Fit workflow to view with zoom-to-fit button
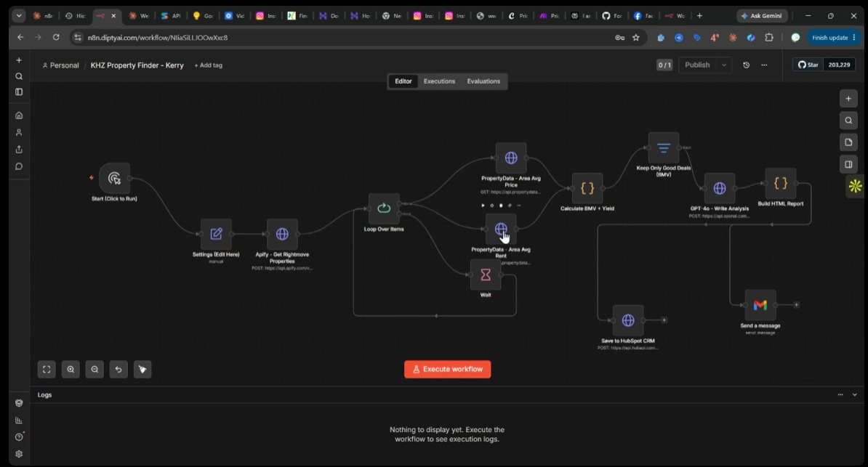This screenshot has height=467, width=868. pyautogui.click(x=47, y=369)
